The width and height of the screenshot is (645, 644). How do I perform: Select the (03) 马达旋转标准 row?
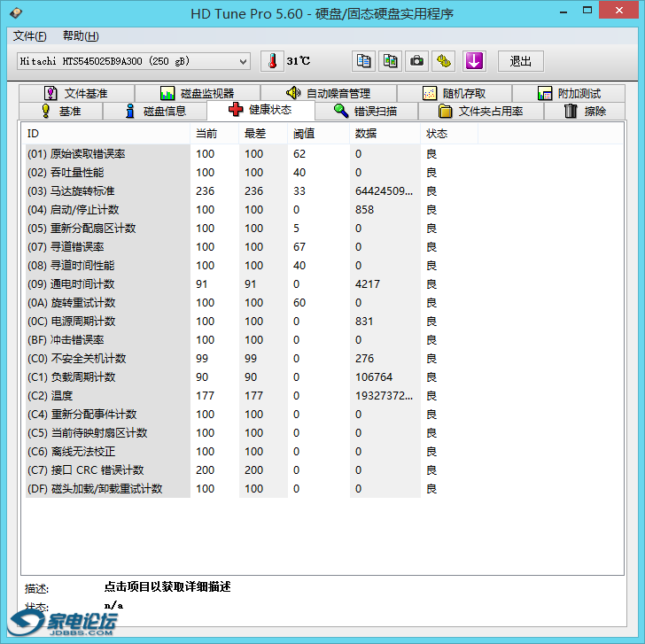(252, 190)
